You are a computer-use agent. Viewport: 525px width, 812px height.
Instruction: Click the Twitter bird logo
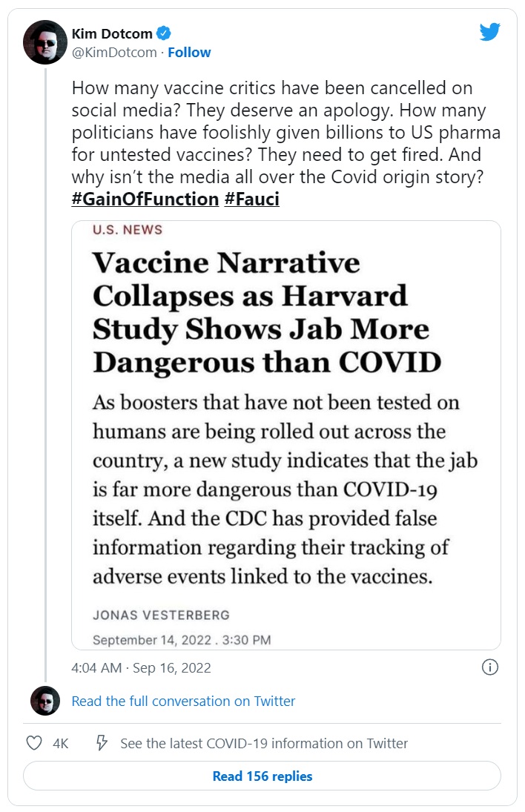click(489, 32)
